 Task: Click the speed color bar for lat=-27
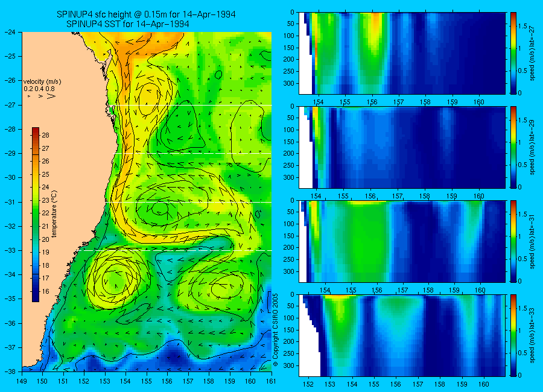coord(513,53)
